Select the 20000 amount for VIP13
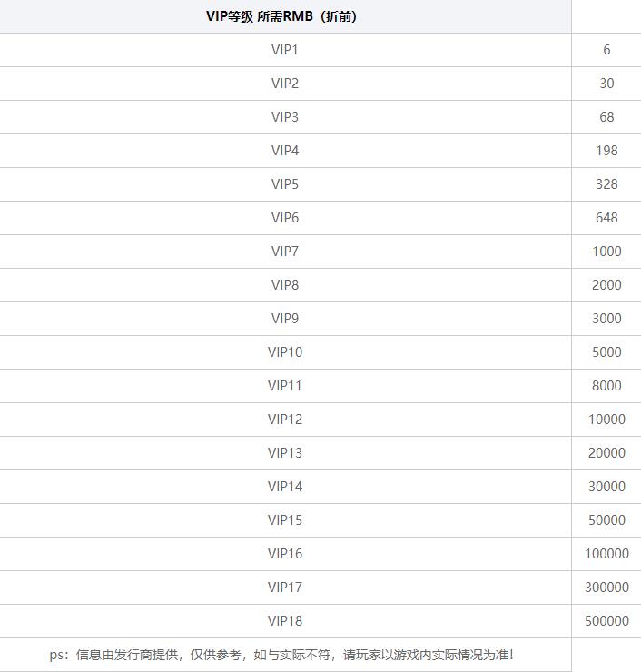This screenshot has height=672, width=641. coord(606,453)
